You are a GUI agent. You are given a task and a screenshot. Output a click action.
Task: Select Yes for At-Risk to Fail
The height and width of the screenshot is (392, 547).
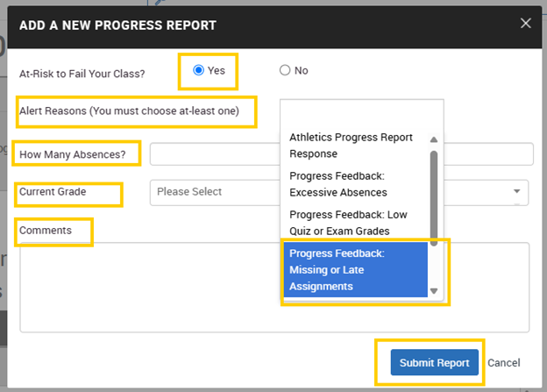(x=199, y=70)
